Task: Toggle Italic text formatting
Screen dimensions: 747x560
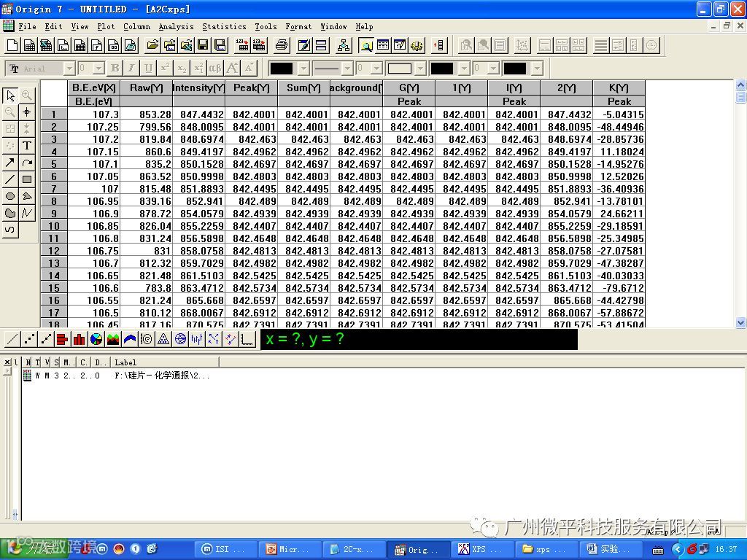Action: [131, 68]
